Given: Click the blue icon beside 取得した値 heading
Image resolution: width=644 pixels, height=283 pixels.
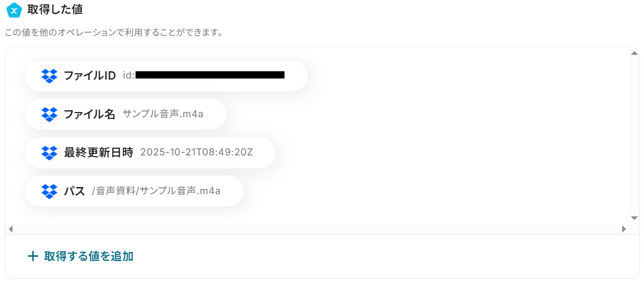Looking at the screenshot, I should [14, 10].
